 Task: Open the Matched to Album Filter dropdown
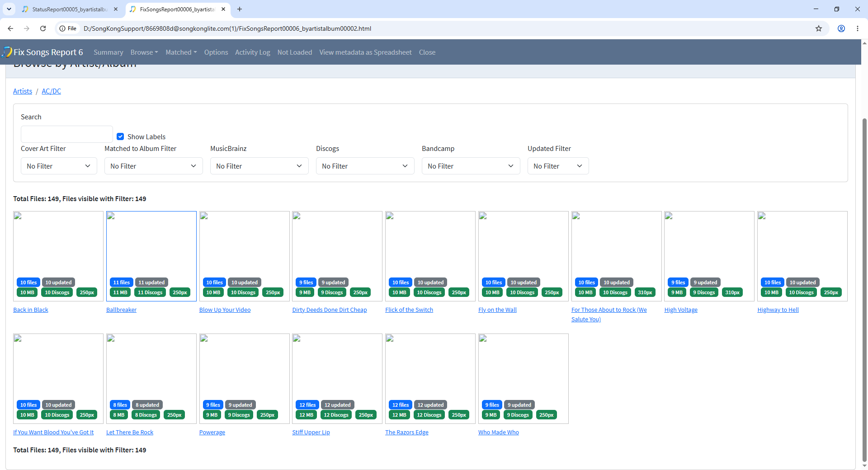(154, 166)
